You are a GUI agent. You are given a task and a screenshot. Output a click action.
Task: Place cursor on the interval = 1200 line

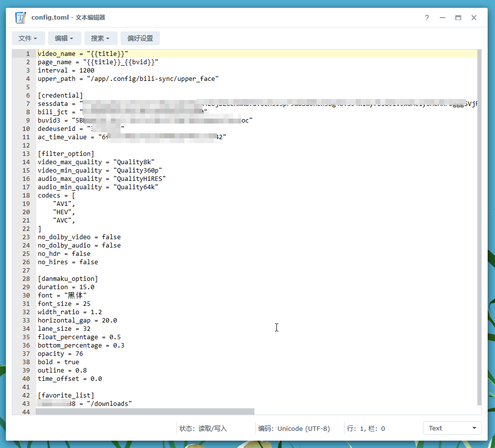coord(66,71)
